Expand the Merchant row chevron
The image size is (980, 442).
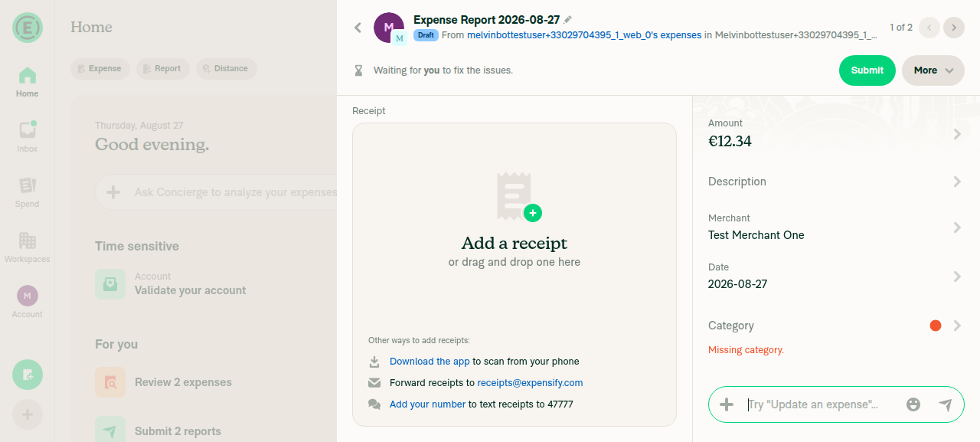click(957, 228)
